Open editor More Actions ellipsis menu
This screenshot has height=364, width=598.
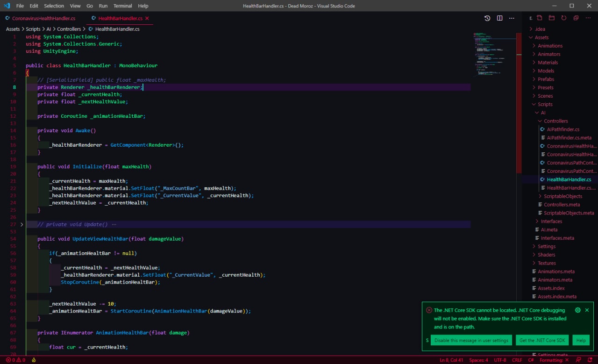tap(512, 18)
